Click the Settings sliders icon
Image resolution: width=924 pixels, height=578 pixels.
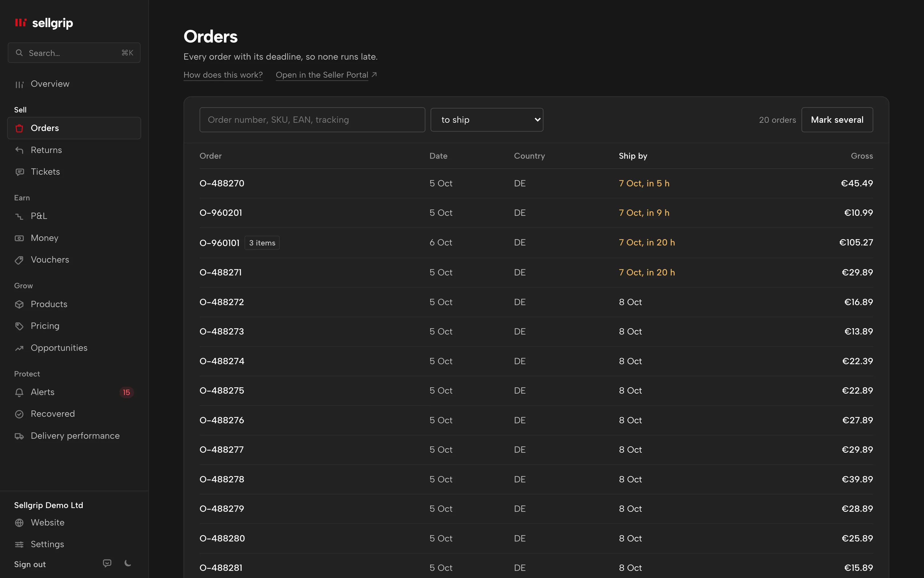19,544
